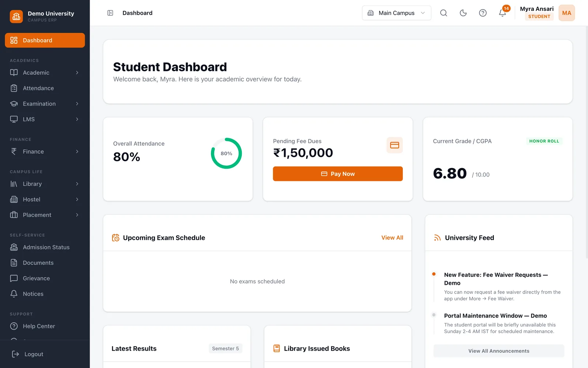Open the help question-mark icon

(483, 13)
